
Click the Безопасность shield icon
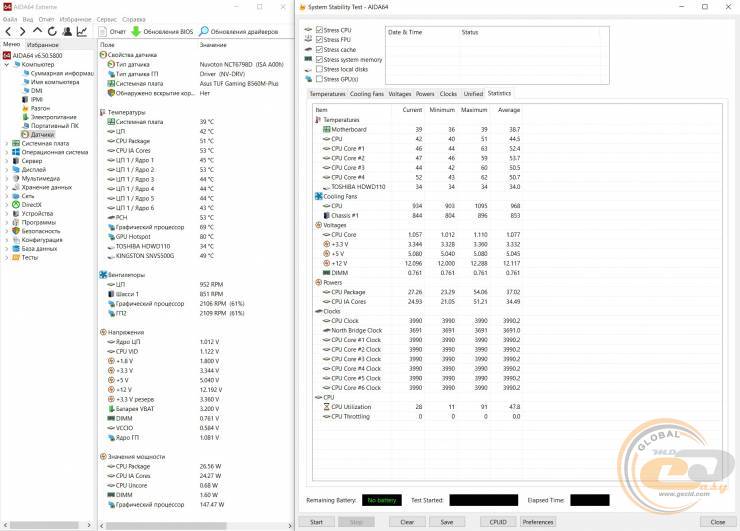tap(16, 231)
